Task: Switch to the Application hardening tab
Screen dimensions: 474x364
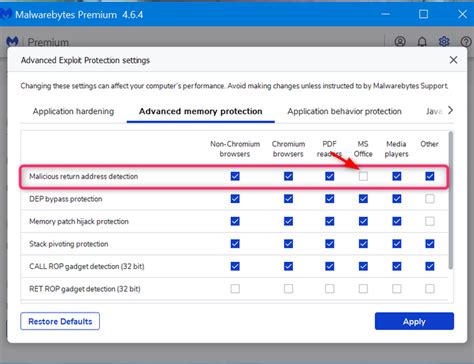Action: coord(73,111)
